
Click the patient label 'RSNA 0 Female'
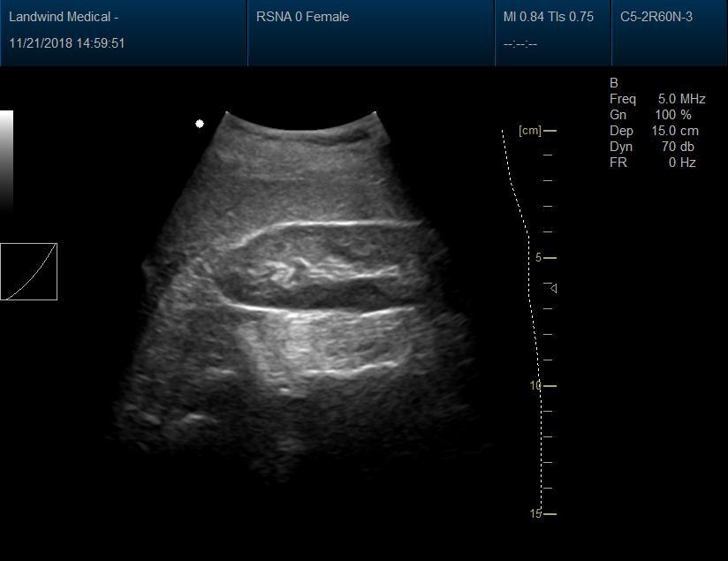(x=302, y=17)
